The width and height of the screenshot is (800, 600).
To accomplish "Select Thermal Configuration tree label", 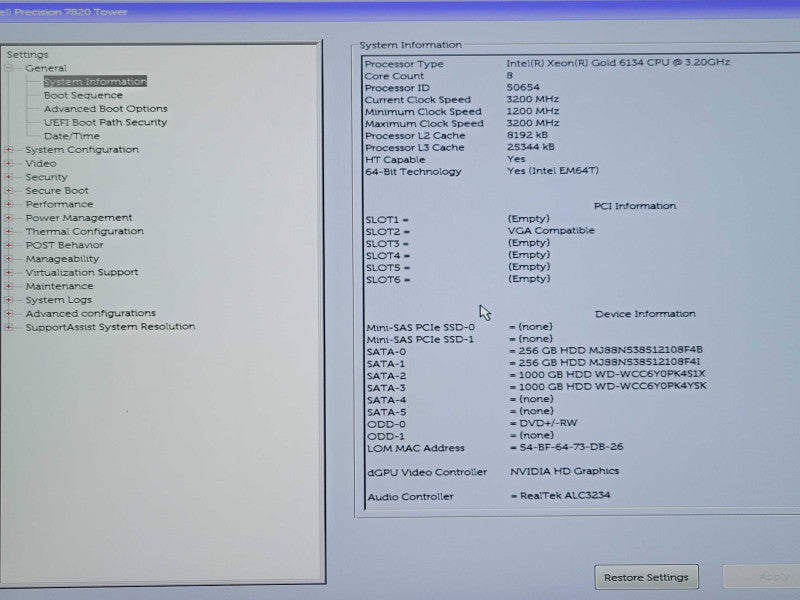I will [85, 231].
